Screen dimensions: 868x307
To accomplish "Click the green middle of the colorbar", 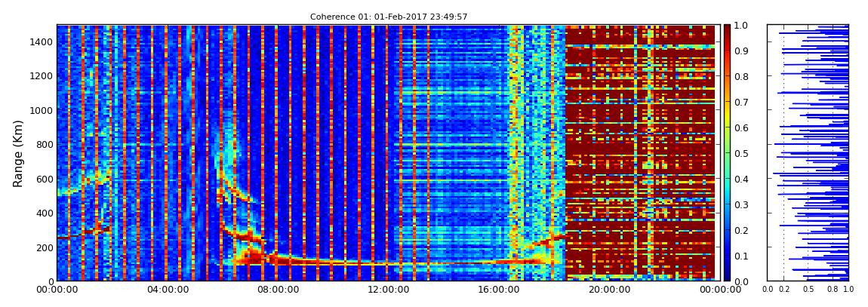I will click(x=728, y=153).
